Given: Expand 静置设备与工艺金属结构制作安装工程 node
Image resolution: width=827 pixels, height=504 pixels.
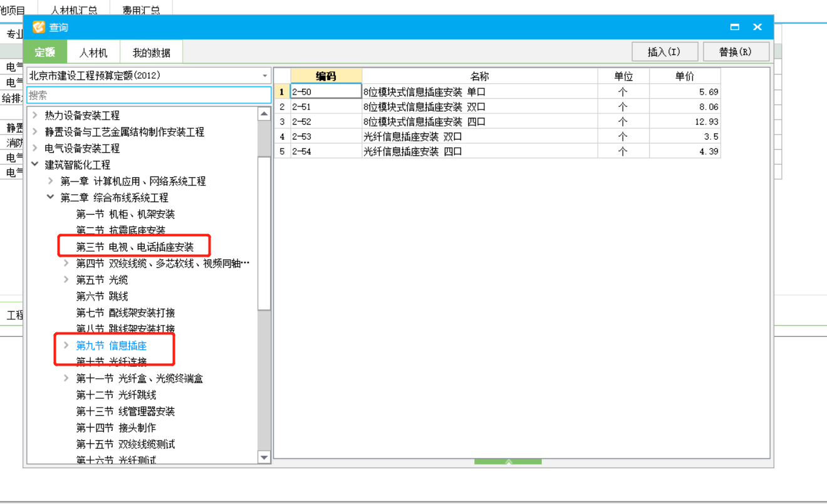Looking at the screenshot, I should [34, 131].
